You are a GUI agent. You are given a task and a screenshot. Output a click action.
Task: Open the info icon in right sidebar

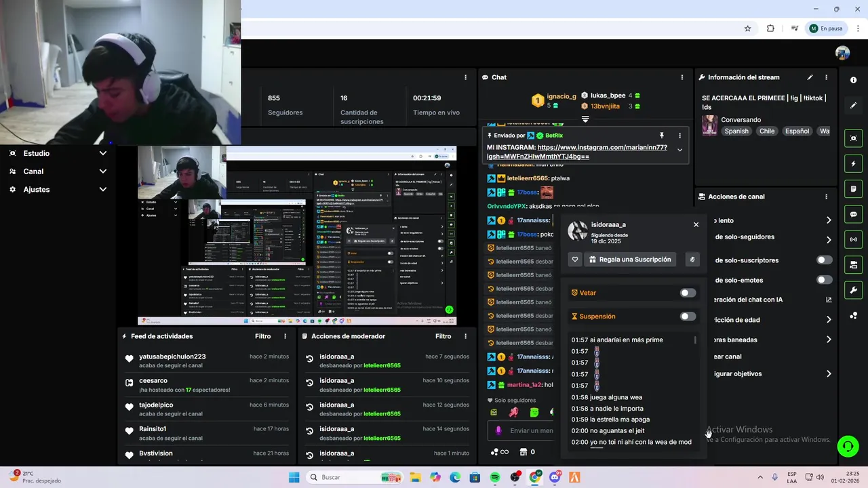[853, 80]
